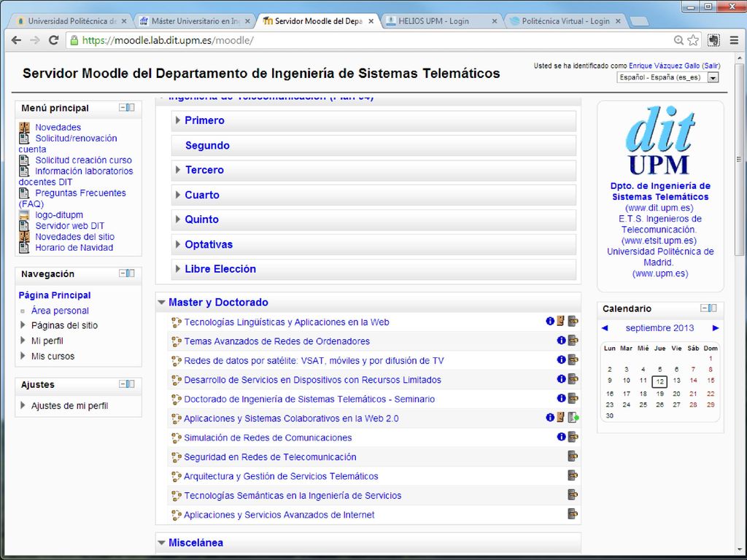Collapse the Master y Doctorado section

(x=161, y=303)
